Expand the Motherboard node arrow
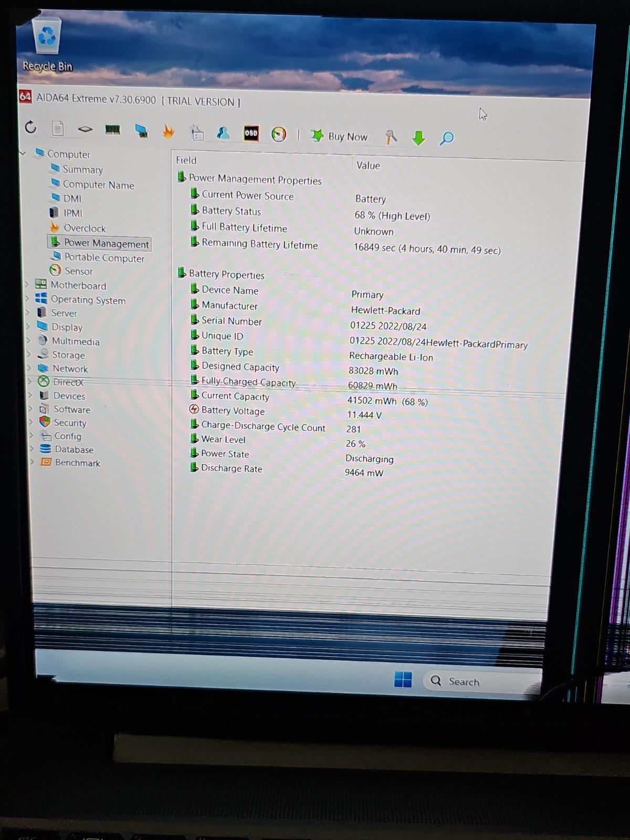 click(27, 284)
